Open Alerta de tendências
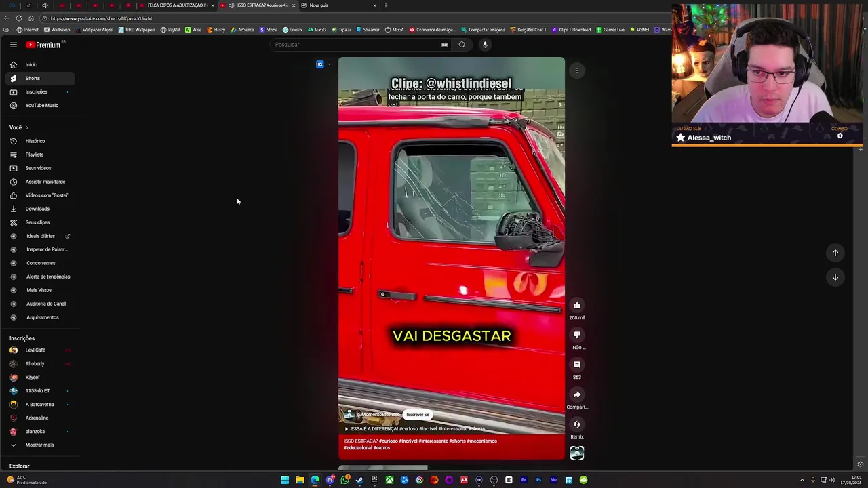This screenshot has width=868, height=488. click(x=39, y=277)
